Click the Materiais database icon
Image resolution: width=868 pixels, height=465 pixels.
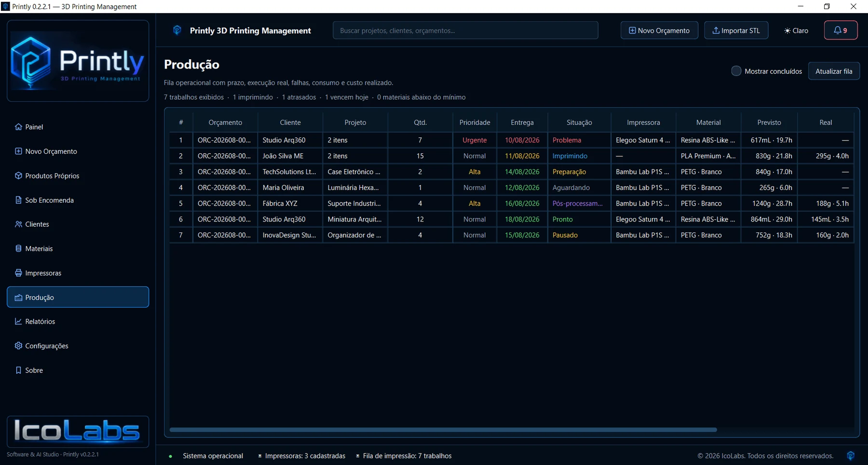point(18,248)
